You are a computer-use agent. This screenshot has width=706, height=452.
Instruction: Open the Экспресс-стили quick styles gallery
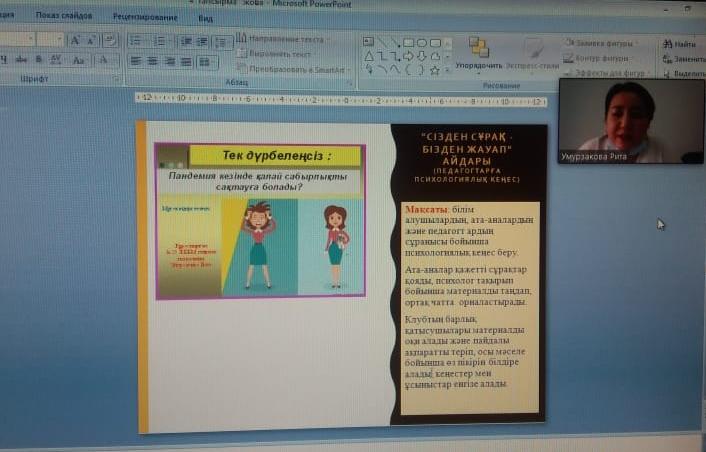click(x=532, y=55)
